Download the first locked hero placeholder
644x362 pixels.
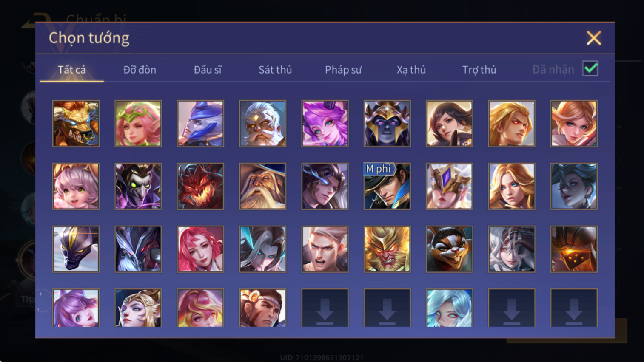click(x=325, y=308)
